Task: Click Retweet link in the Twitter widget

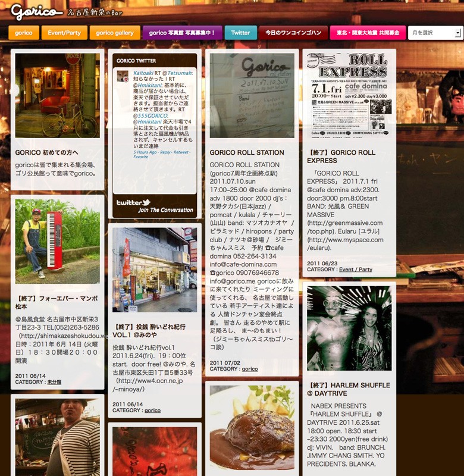Action: coord(181,152)
